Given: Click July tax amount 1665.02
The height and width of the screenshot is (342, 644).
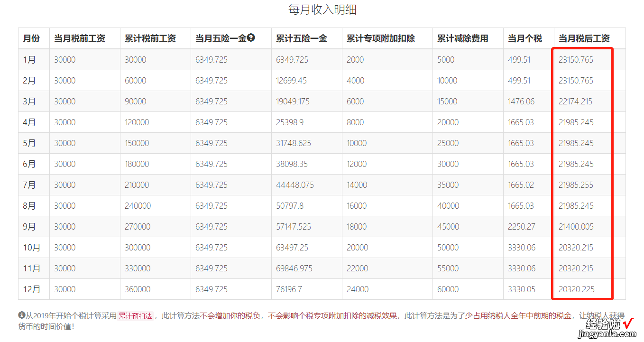Looking at the screenshot, I should (521, 185).
